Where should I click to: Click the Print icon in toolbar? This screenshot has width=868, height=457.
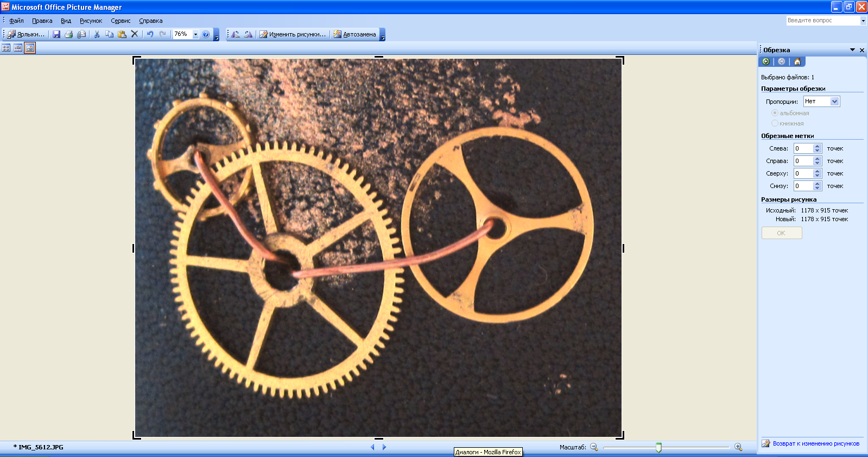69,34
